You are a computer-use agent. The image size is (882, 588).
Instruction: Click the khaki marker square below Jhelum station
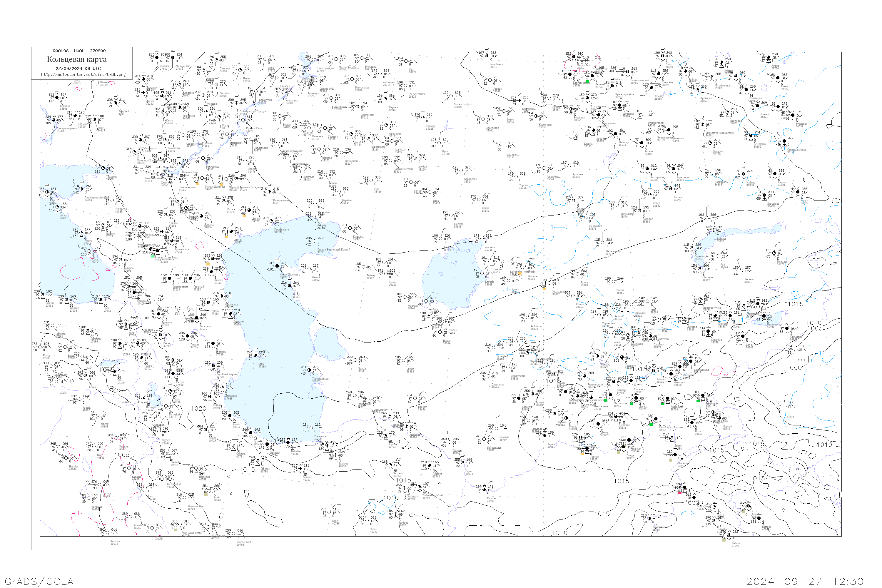(x=724, y=540)
